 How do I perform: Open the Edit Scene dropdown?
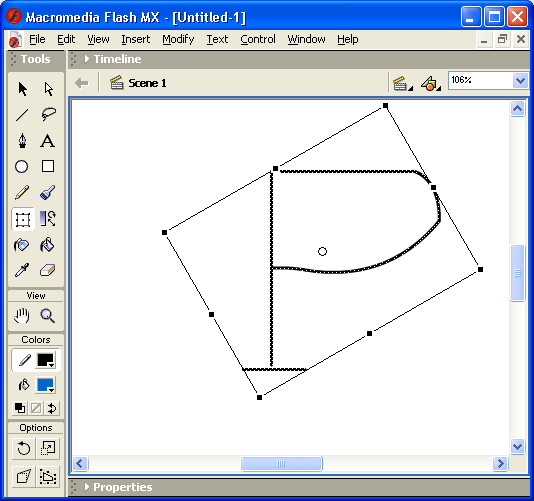click(x=402, y=83)
